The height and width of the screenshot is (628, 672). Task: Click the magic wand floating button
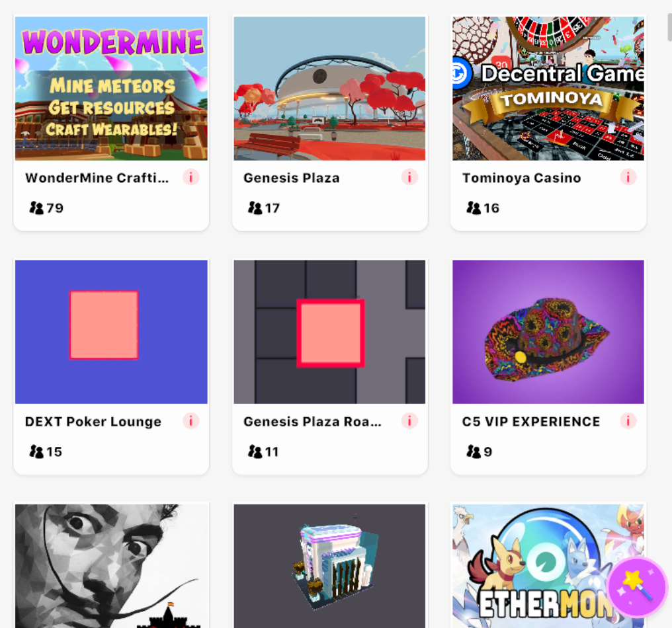[x=637, y=587]
